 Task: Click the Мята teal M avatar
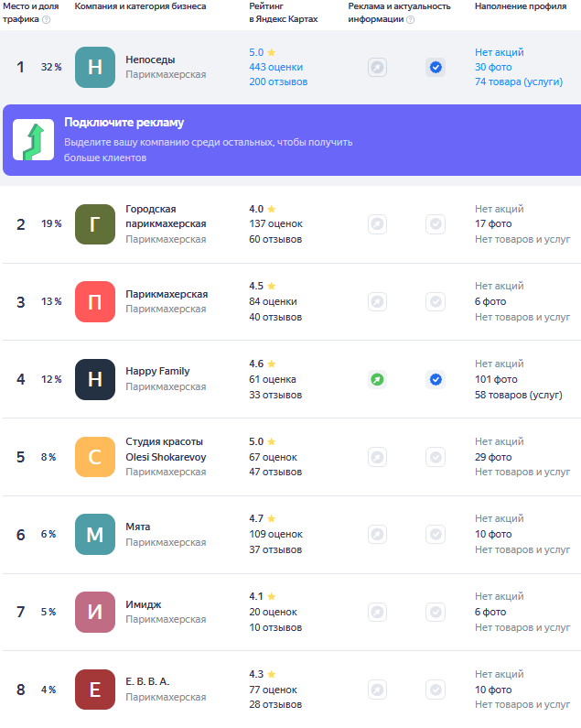95,535
